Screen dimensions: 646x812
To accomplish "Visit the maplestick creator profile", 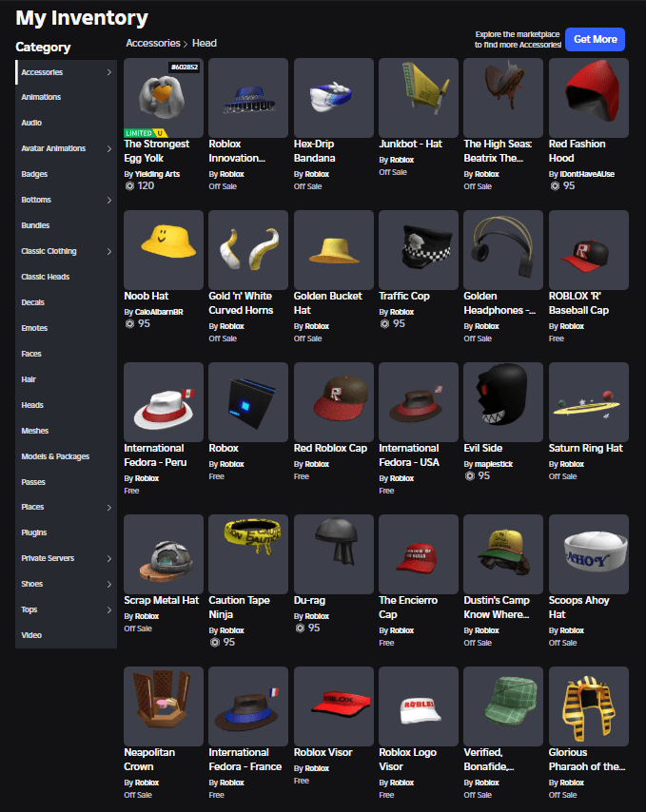I will [x=493, y=464].
